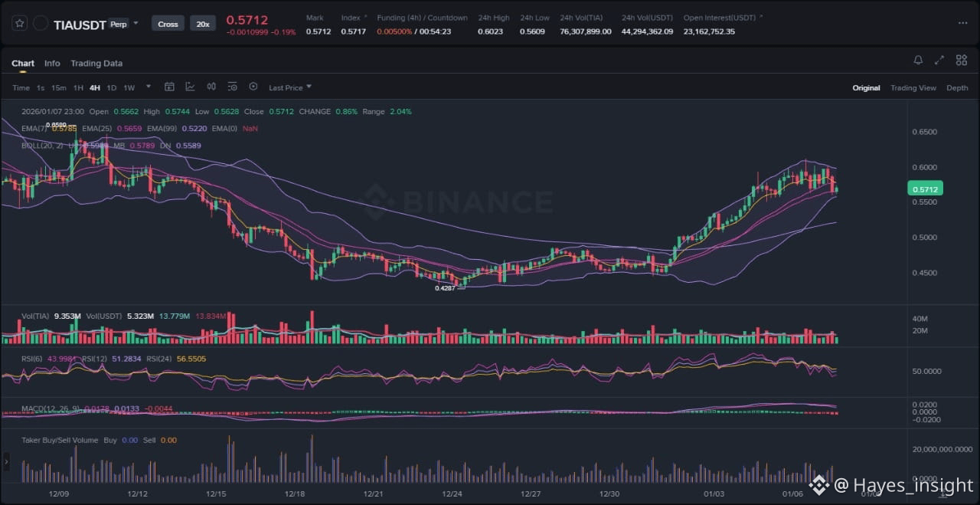The image size is (980, 505).
Task: Open the Last Price dropdown
Action: click(x=290, y=87)
